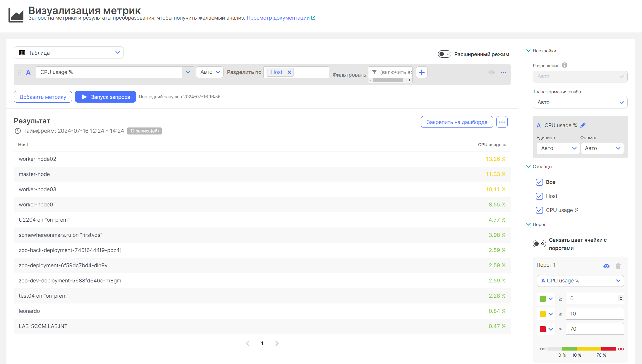Click drag handle of metric row A
Viewport: 642px width, 364px height.
(20, 73)
